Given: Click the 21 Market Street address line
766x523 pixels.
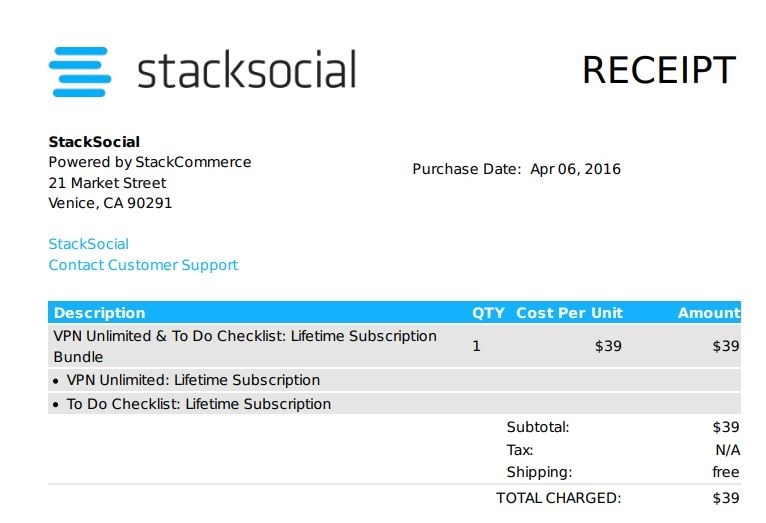Looking at the screenshot, I should (x=107, y=183).
